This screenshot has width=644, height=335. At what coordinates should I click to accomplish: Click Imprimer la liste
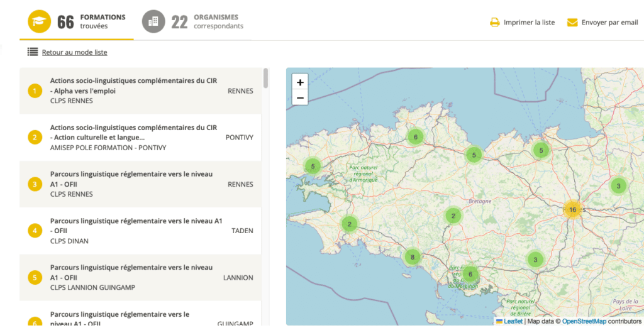click(x=529, y=23)
